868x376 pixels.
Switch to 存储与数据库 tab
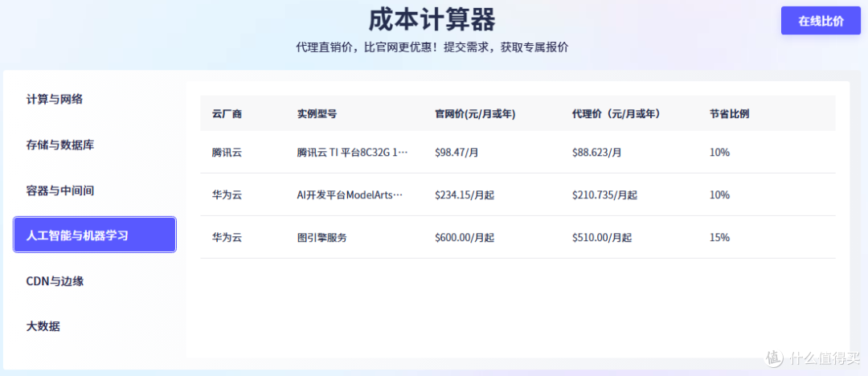click(x=60, y=145)
